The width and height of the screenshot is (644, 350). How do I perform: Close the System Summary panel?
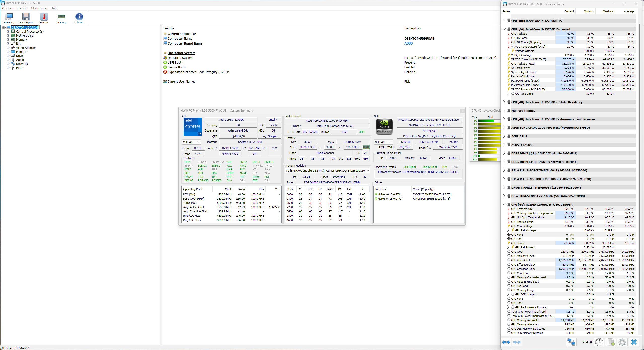point(462,111)
